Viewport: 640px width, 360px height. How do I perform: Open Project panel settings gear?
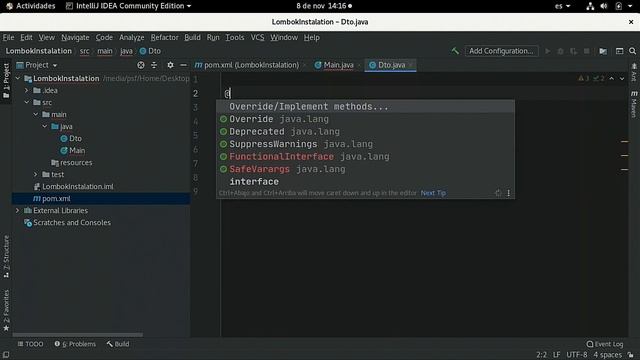coord(170,65)
